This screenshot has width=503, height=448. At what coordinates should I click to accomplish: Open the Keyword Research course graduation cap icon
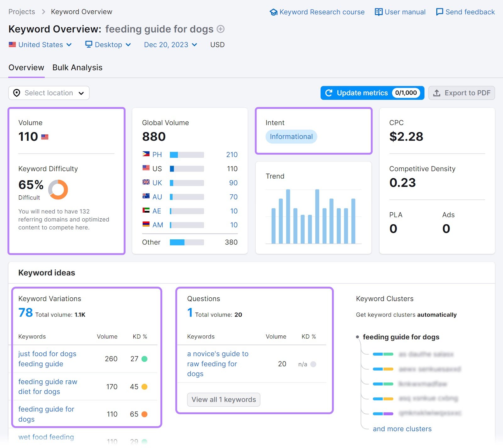click(x=274, y=12)
